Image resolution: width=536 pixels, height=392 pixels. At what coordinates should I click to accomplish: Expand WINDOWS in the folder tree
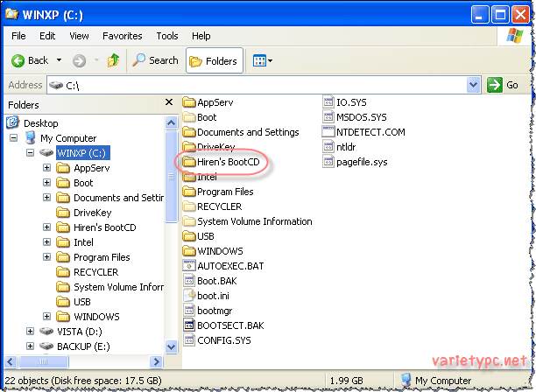(46, 317)
